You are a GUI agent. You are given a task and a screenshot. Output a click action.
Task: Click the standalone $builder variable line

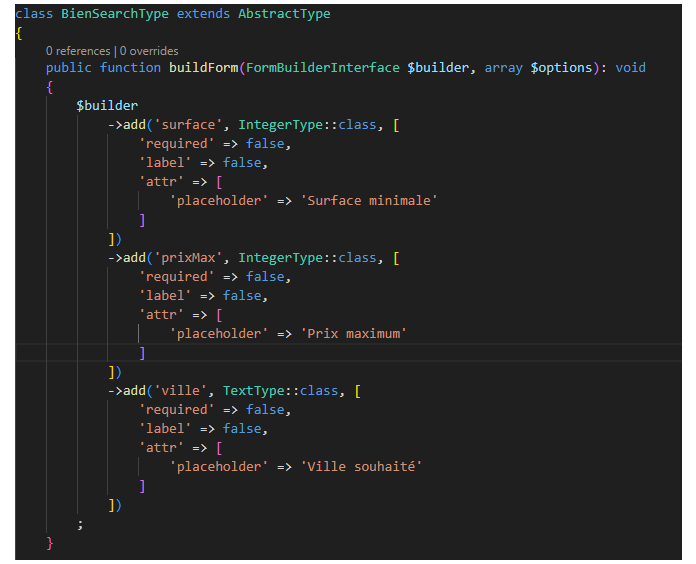click(107, 106)
